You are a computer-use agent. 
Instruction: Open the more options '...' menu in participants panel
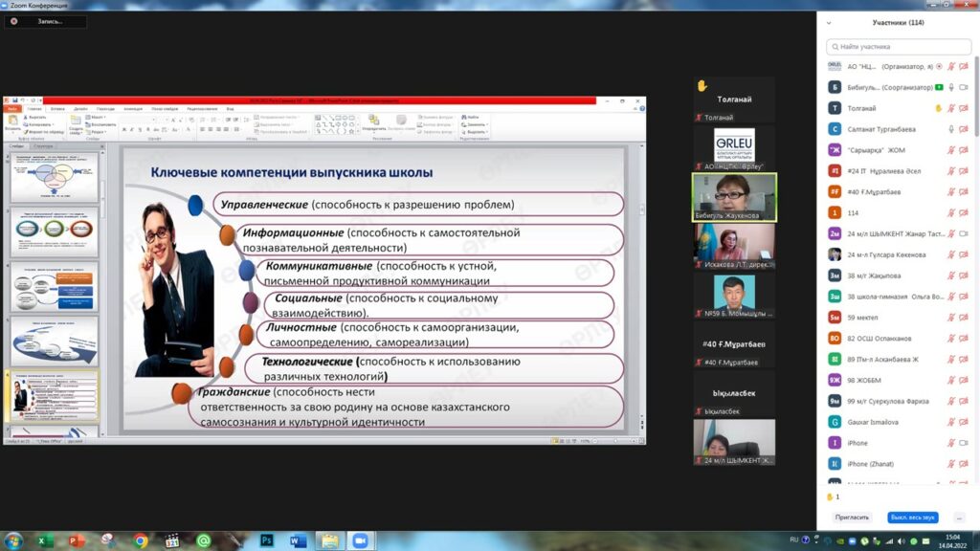tap(960, 518)
